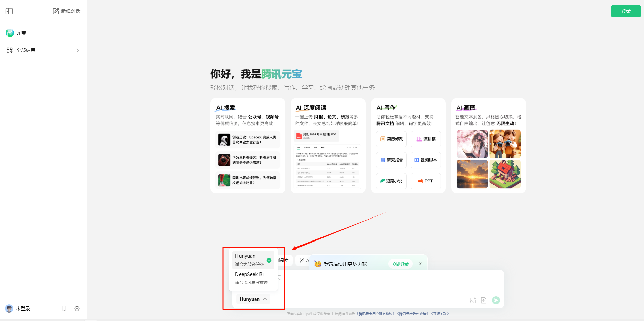Close the 登录后使用更多功能 banner
Viewport: 644px width, 321px height.
point(420,264)
